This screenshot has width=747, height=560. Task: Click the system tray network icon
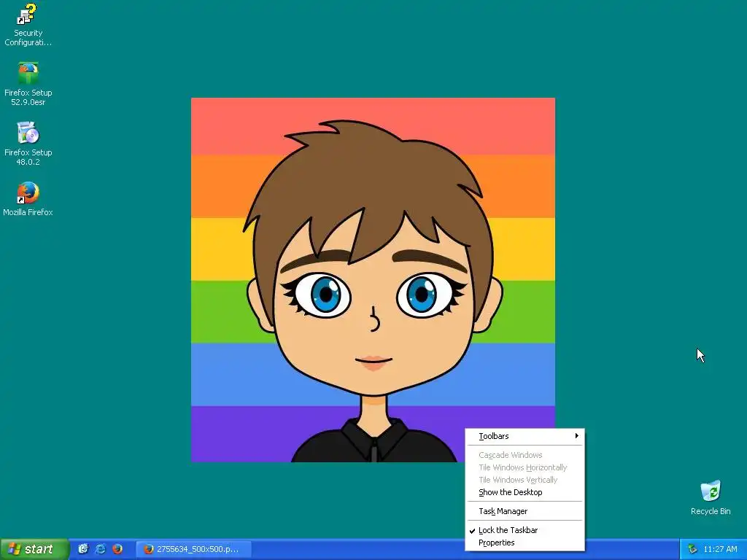tap(692, 549)
